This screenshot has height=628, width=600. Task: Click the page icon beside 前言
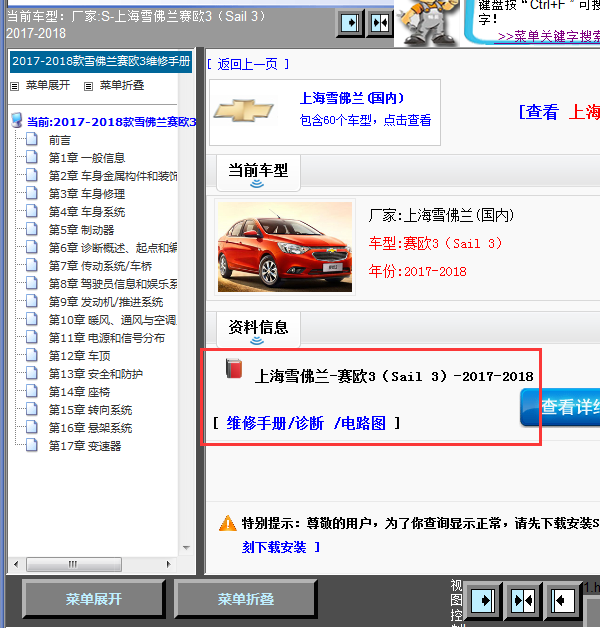pos(32,139)
